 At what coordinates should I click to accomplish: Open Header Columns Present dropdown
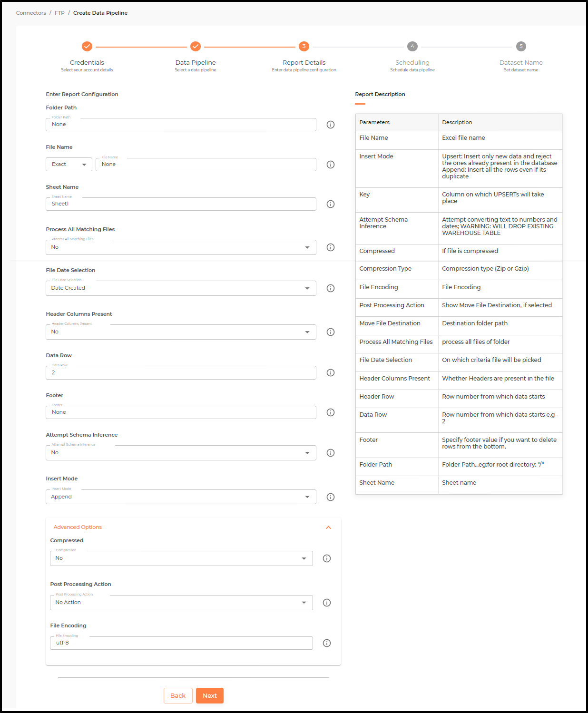coord(181,332)
